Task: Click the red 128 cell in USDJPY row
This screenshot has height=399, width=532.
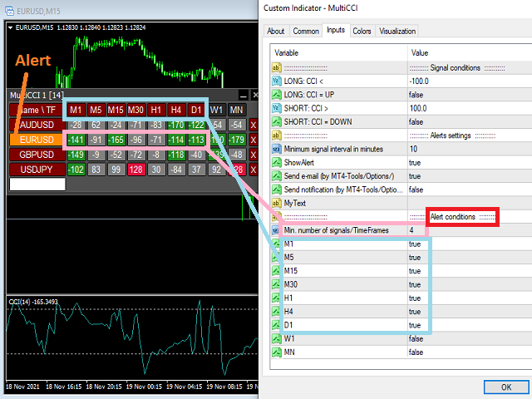Action: click(x=136, y=170)
